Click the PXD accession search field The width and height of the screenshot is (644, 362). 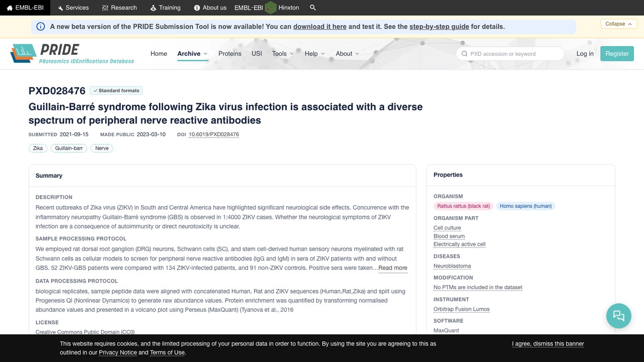click(x=510, y=54)
